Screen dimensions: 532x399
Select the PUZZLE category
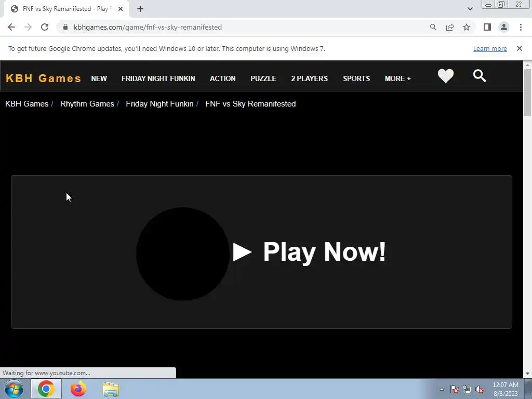tap(263, 78)
